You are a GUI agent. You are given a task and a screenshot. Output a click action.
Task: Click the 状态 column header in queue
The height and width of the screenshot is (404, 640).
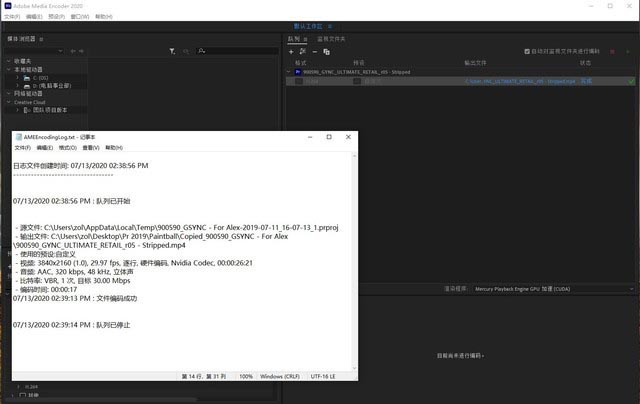[x=585, y=63]
